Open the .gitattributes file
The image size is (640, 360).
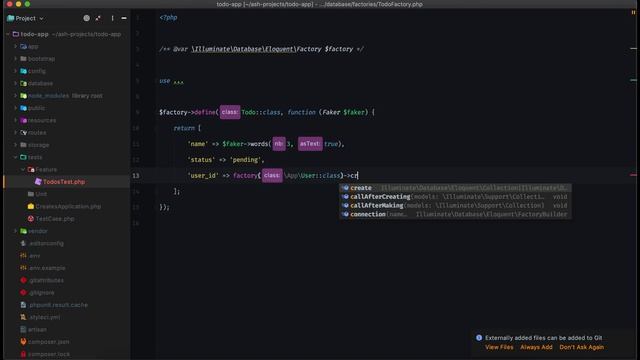coord(46,280)
